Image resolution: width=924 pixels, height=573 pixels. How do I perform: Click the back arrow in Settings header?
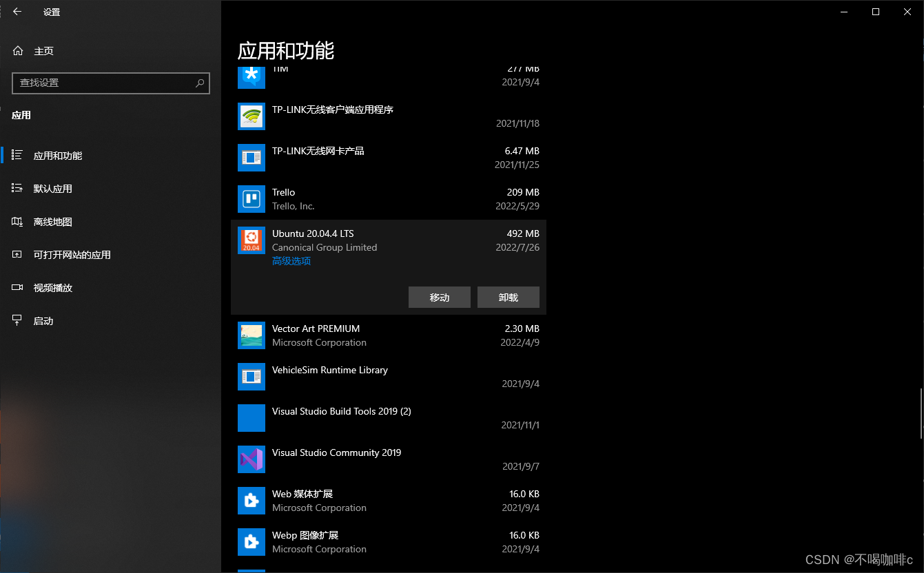click(17, 12)
